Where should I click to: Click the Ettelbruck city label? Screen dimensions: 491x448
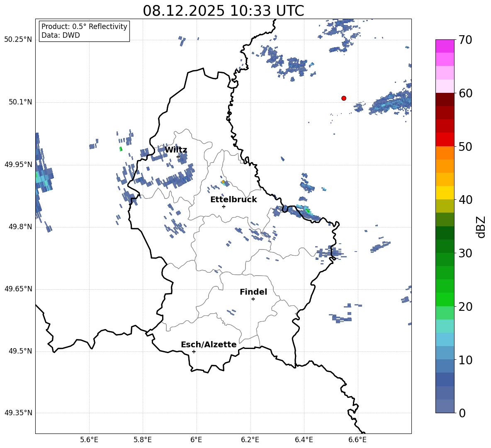(x=233, y=200)
